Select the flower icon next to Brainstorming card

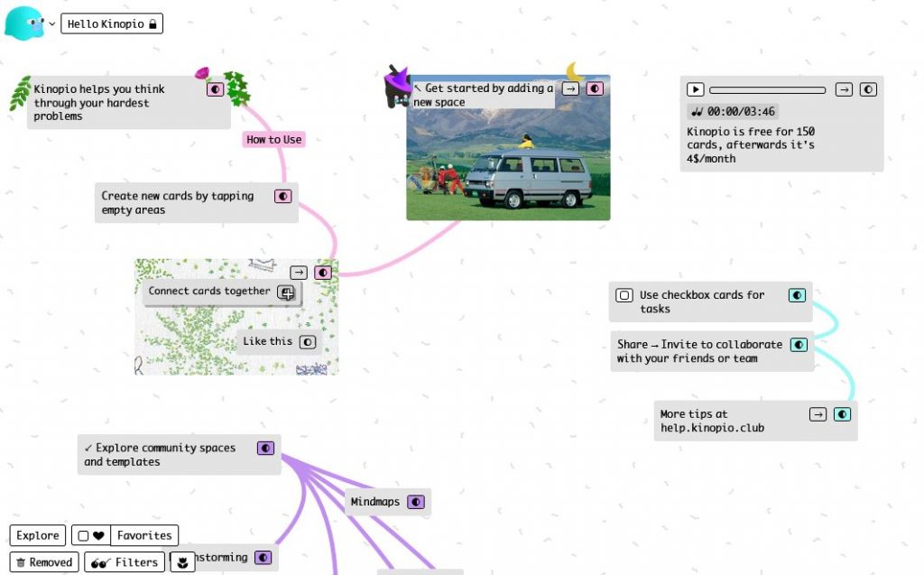point(183,561)
